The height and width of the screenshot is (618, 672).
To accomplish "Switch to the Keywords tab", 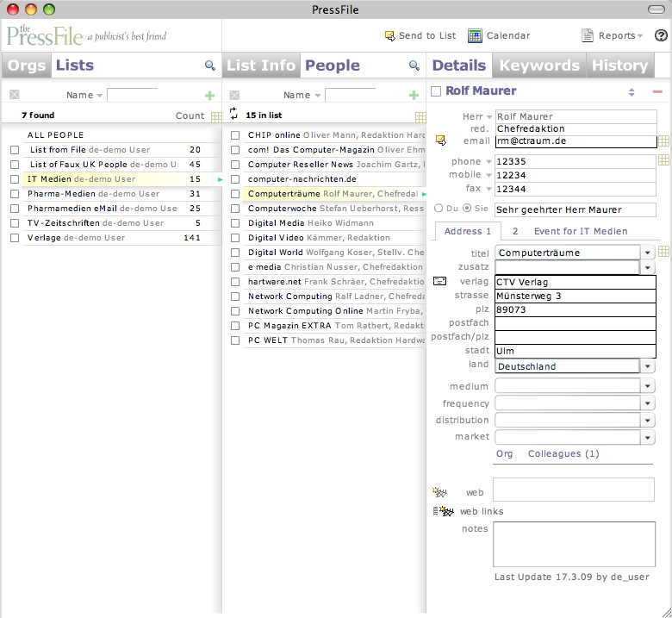I will click(x=539, y=66).
